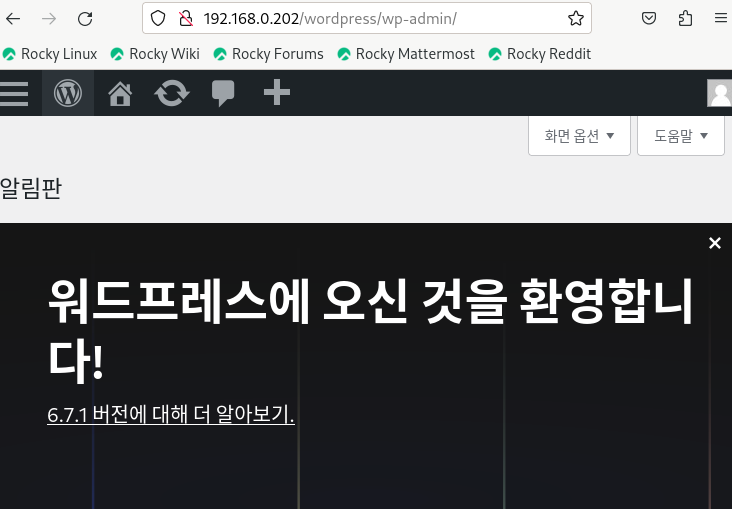Bookmark this page with the star icon

tap(576, 19)
